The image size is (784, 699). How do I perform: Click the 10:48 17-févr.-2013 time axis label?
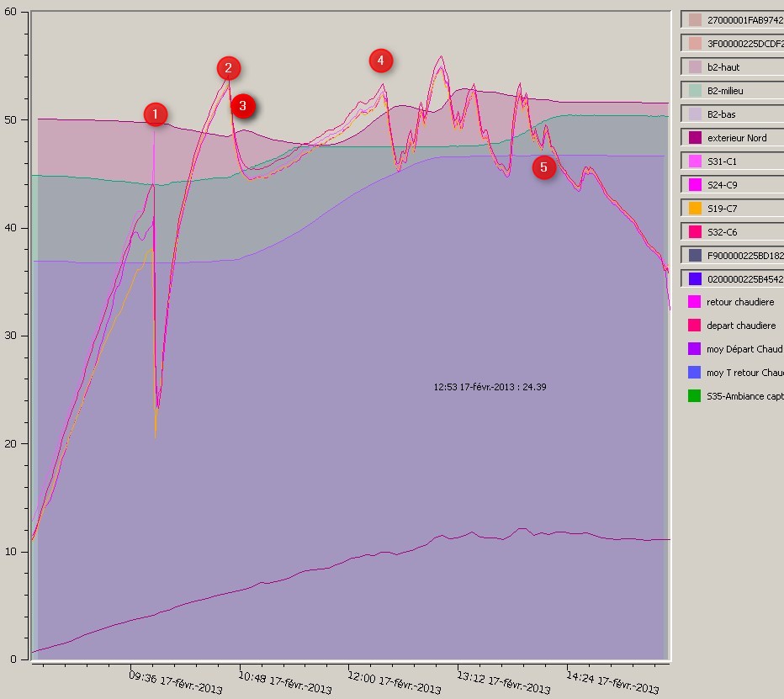[x=286, y=680]
